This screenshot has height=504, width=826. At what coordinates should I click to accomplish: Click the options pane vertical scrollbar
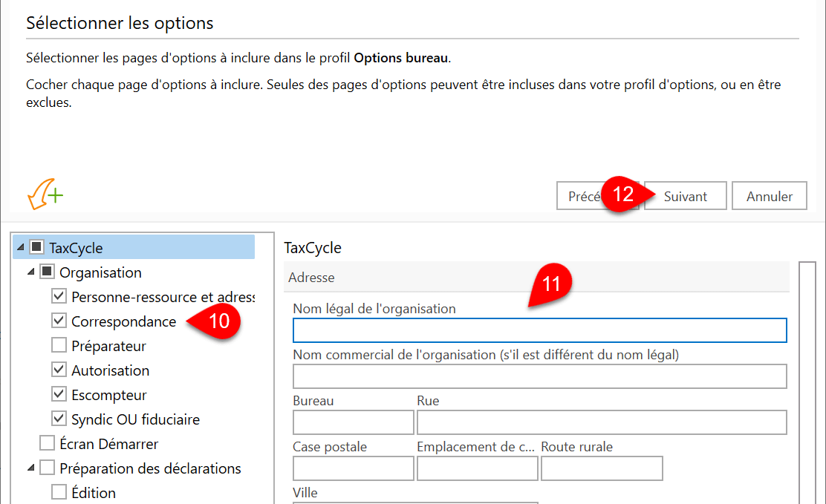coord(807,382)
